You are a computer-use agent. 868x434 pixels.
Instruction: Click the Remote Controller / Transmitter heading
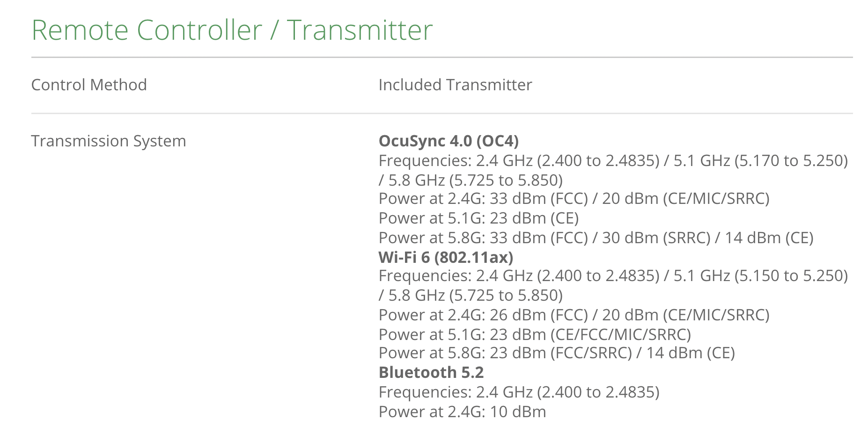pyautogui.click(x=232, y=30)
